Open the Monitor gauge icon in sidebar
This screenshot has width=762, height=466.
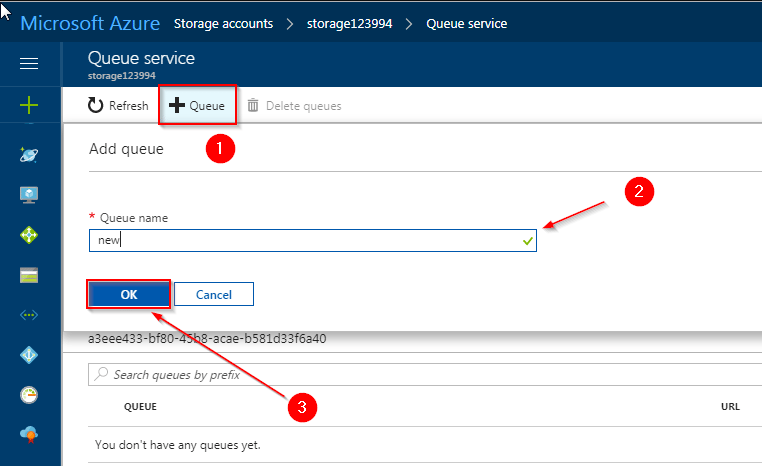(x=29, y=395)
